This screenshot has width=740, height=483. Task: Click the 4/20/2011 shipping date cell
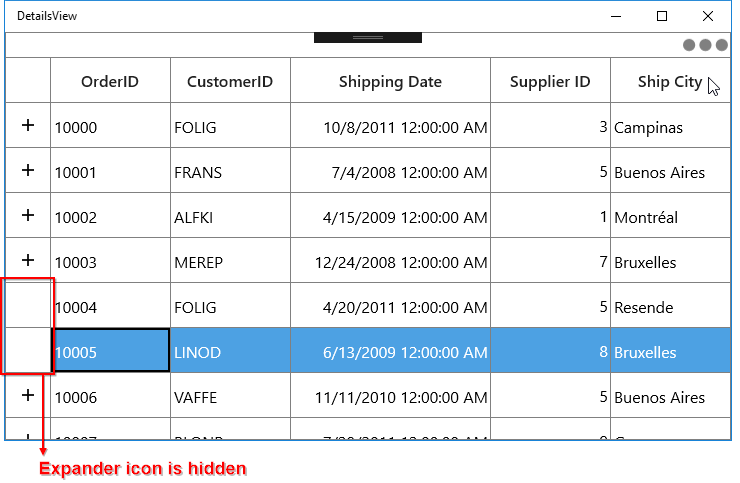pos(390,305)
